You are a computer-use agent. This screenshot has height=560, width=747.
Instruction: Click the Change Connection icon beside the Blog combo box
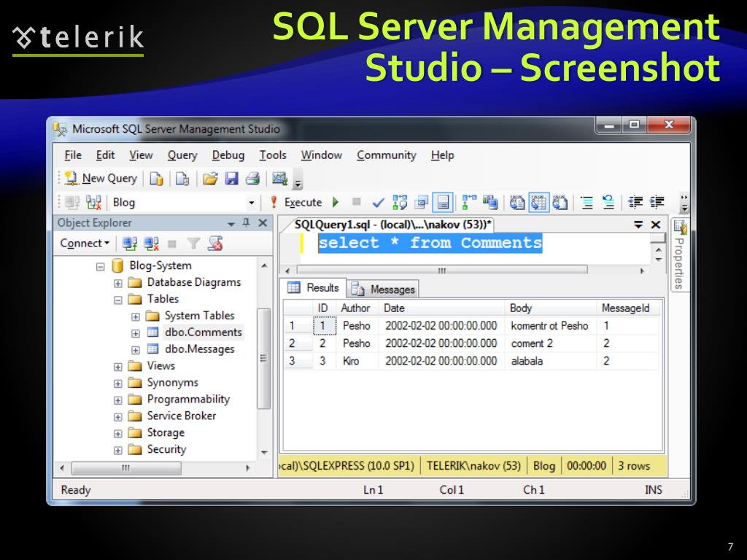(x=94, y=203)
